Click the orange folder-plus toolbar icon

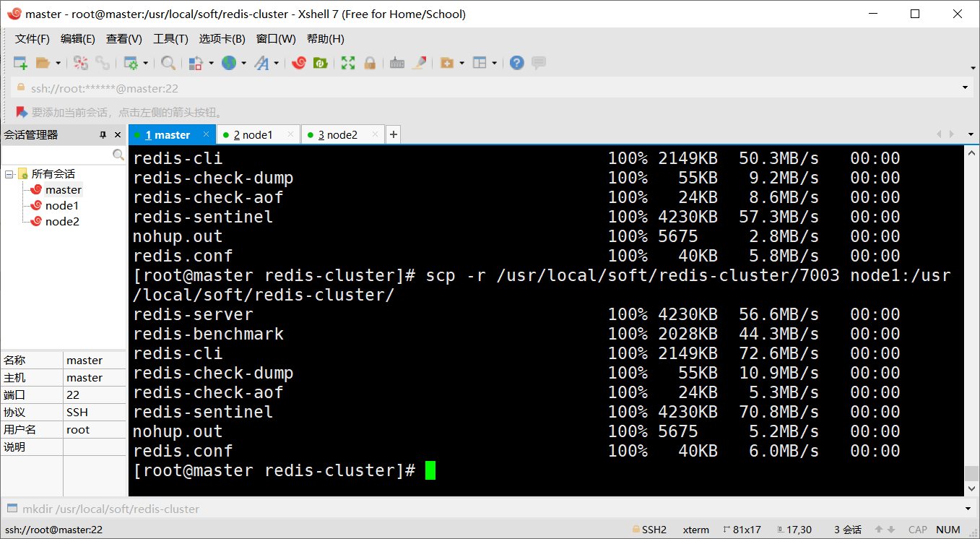(447, 64)
